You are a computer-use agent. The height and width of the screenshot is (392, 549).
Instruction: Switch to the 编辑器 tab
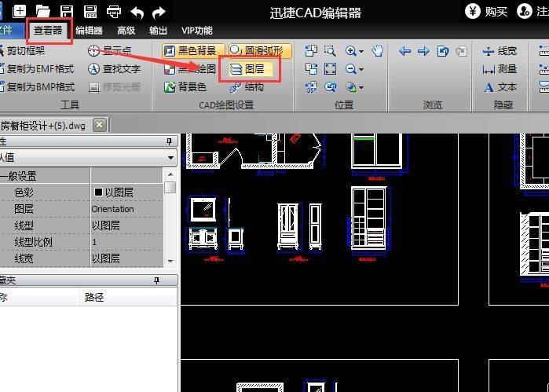click(x=89, y=31)
